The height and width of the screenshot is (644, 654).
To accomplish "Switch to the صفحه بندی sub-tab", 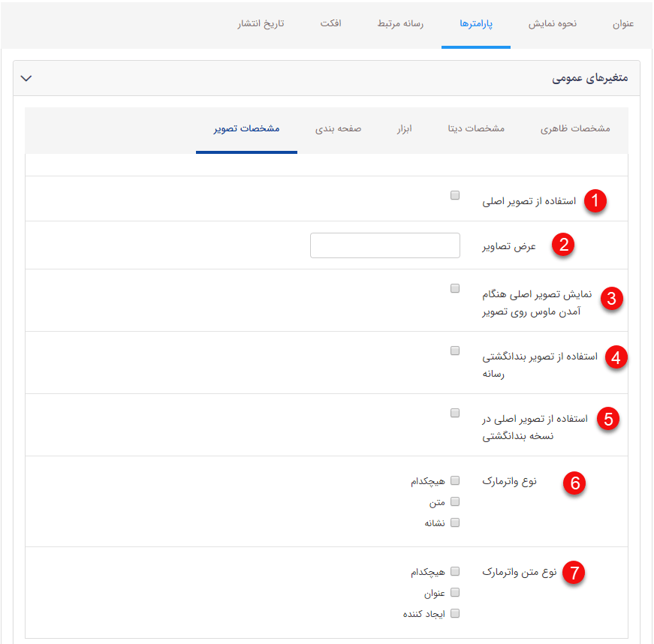I will [339, 128].
